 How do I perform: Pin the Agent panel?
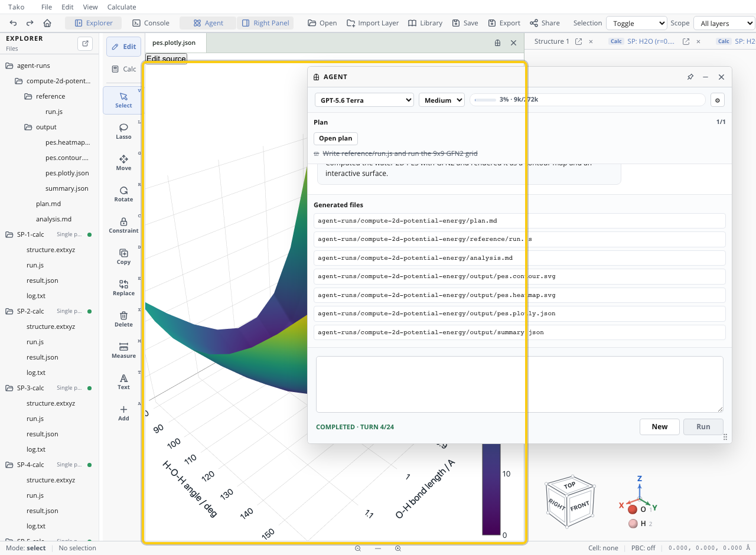pos(690,77)
